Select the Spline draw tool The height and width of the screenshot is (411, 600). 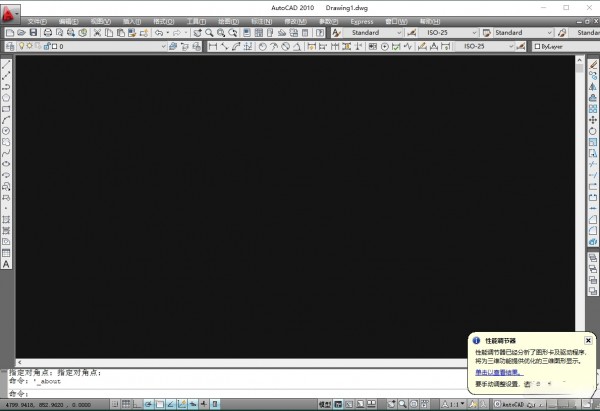pyautogui.click(x=6, y=153)
